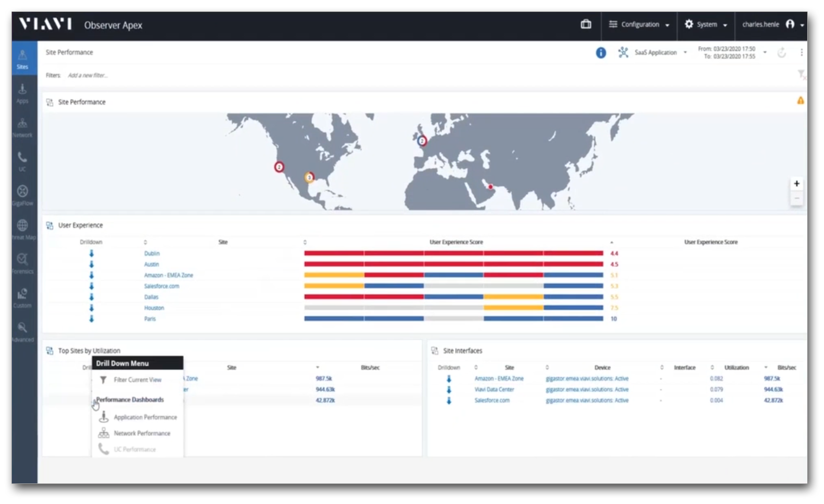Viewport: 824px width, 504px height.
Task: Click the drilldown arrow for Austin
Action: click(91, 264)
